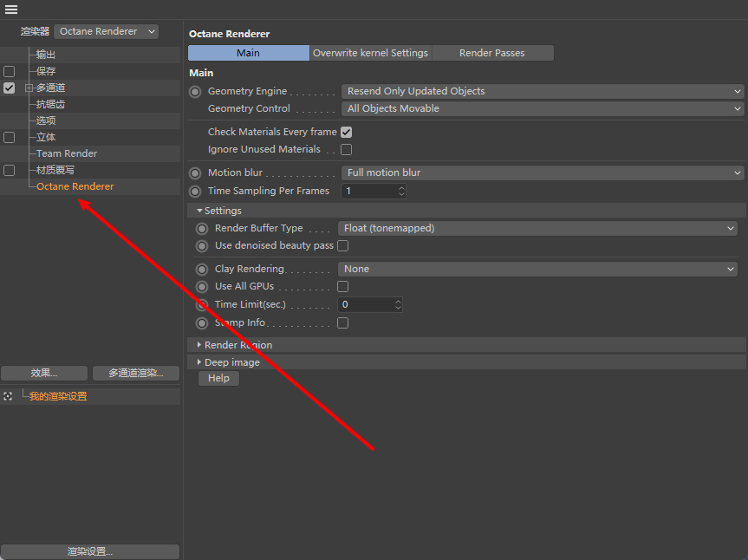Select Team Render in the tree
748x560 pixels.
[67, 153]
